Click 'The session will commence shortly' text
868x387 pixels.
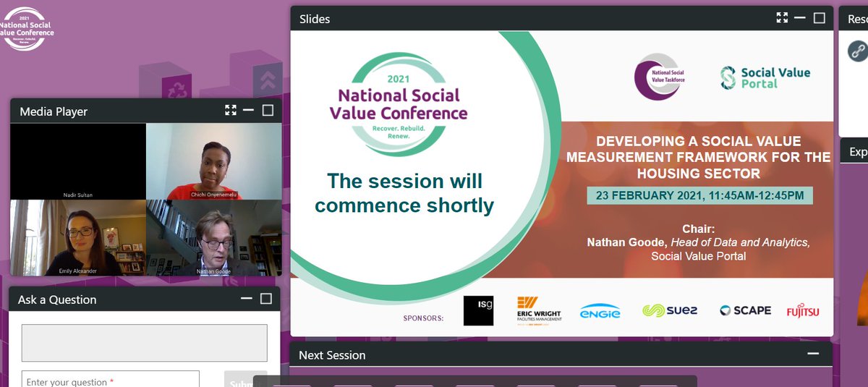(x=404, y=192)
